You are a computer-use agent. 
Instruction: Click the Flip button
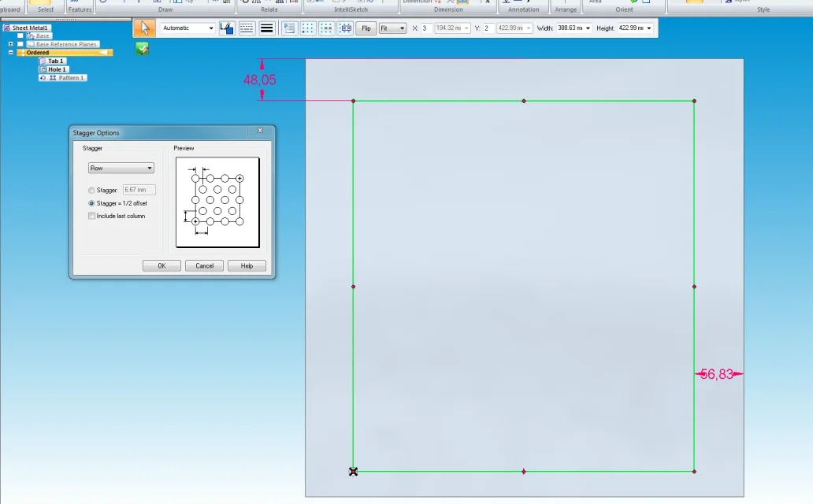point(366,28)
